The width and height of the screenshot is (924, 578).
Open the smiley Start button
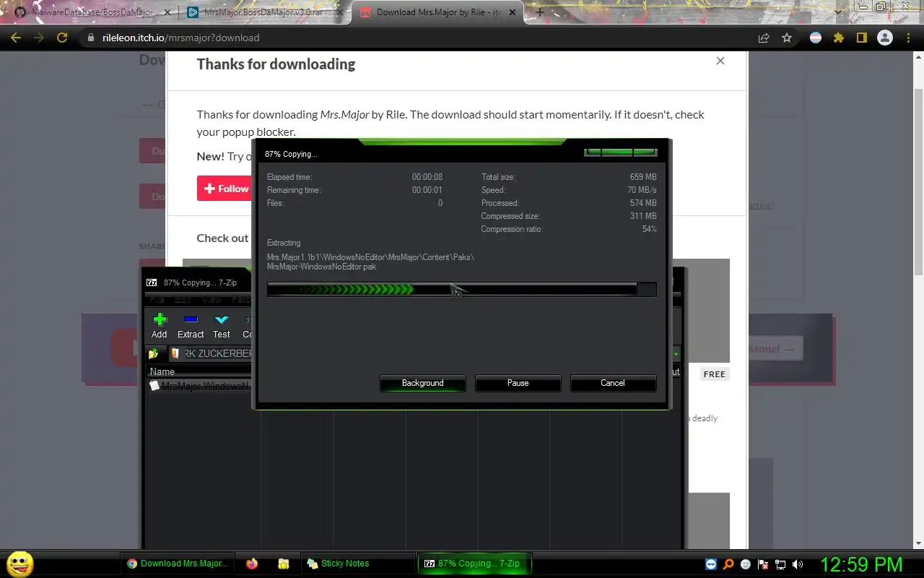[20, 564]
